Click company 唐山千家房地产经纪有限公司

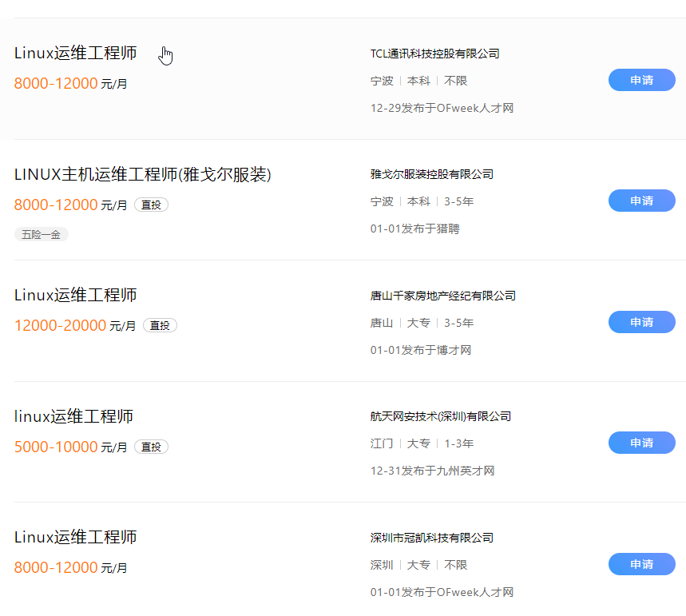(x=442, y=296)
